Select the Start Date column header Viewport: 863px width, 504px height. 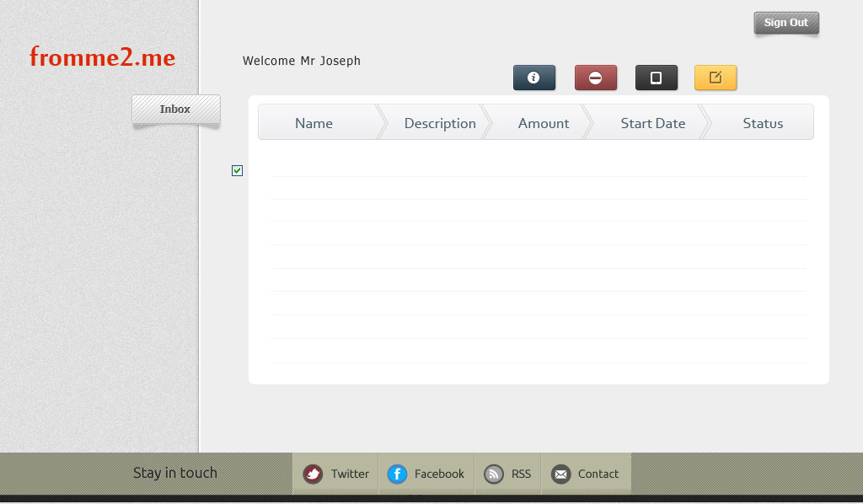(653, 123)
